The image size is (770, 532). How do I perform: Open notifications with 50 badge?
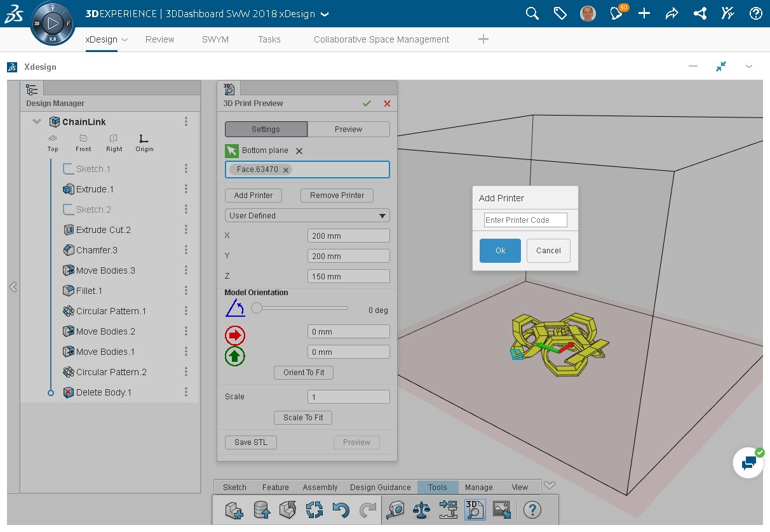click(618, 13)
